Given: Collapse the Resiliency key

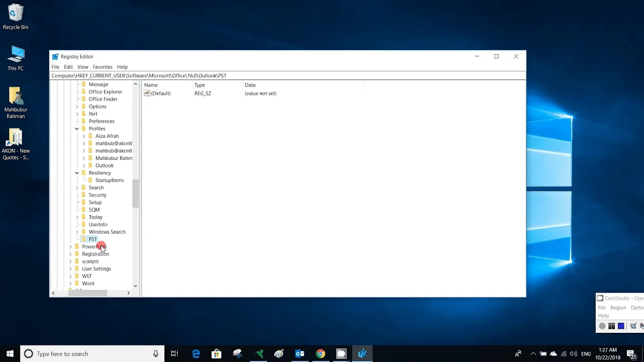Looking at the screenshot, I should [77, 172].
